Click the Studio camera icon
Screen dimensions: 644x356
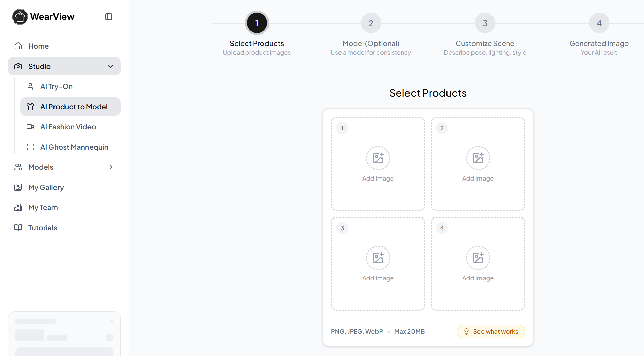point(18,66)
